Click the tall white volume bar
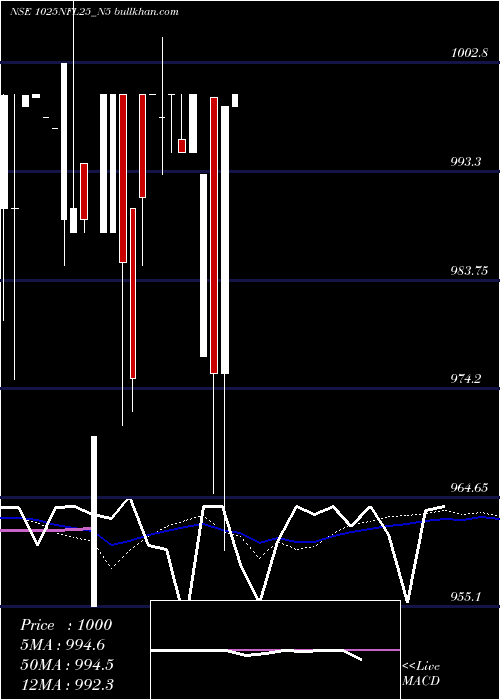The width and height of the screenshot is (500, 700). pyautogui.click(x=94, y=521)
